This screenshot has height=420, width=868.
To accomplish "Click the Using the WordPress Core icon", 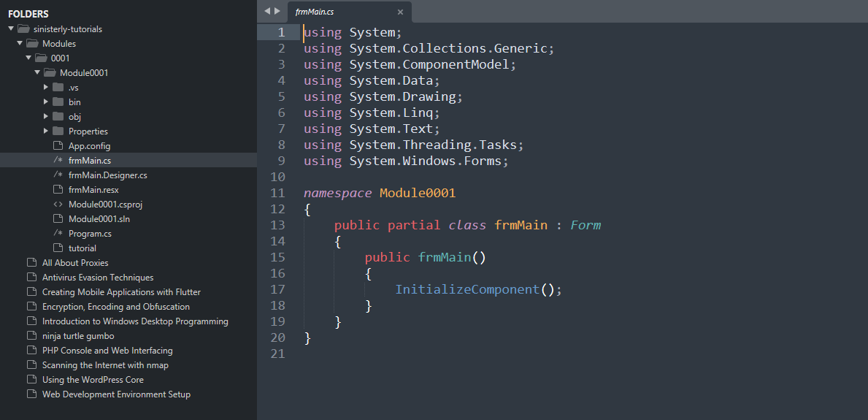I will [31, 380].
